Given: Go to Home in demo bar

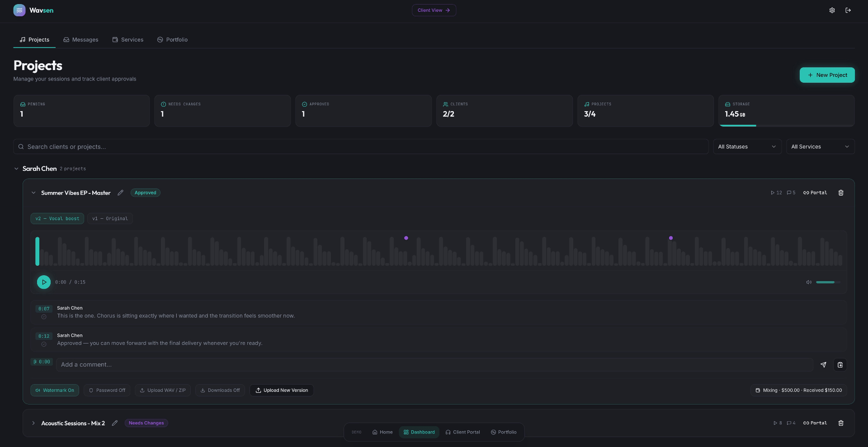Looking at the screenshot, I should [382, 432].
